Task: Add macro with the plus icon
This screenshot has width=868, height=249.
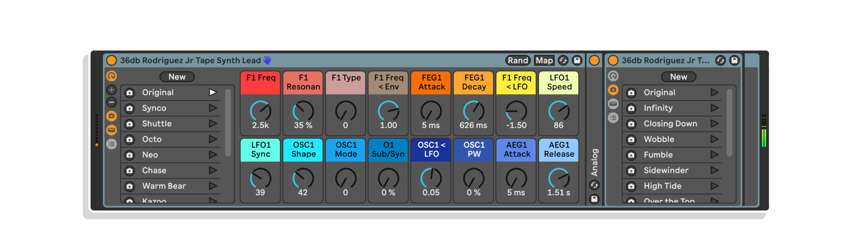Action: (x=112, y=90)
